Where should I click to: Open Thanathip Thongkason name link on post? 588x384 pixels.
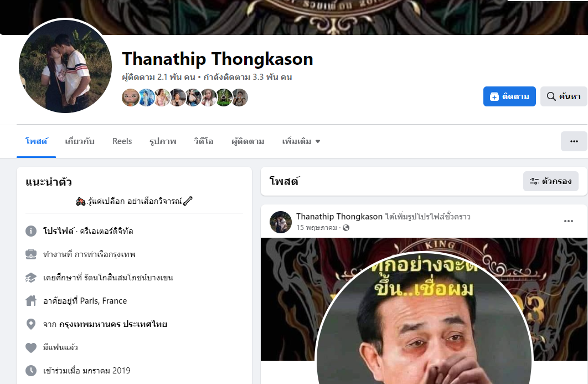point(339,217)
